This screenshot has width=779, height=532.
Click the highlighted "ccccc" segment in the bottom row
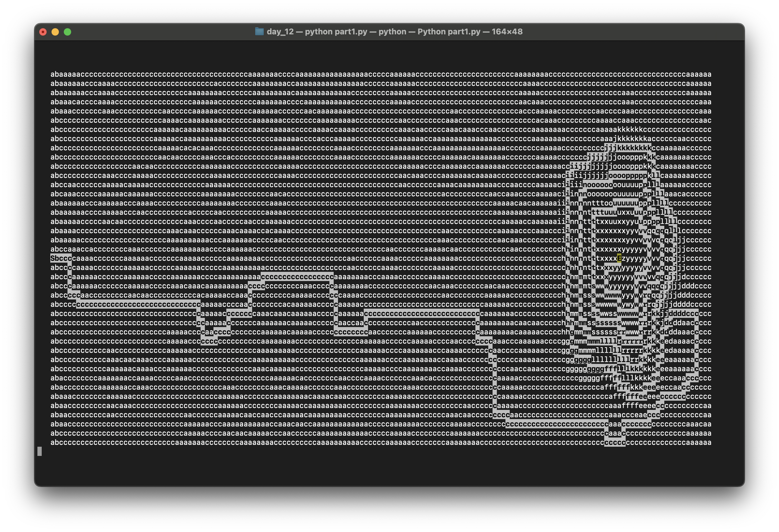coord(615,442)
